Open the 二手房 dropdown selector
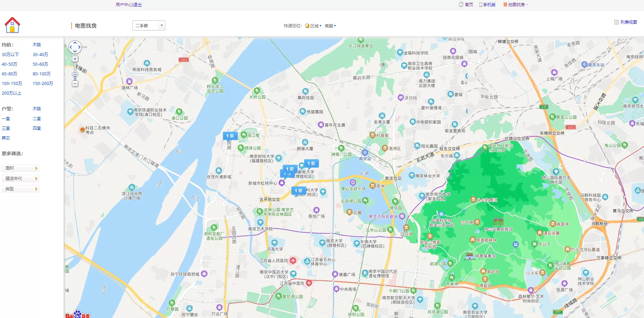This screenshot has width=644, height=318. [x=149, y=25]
